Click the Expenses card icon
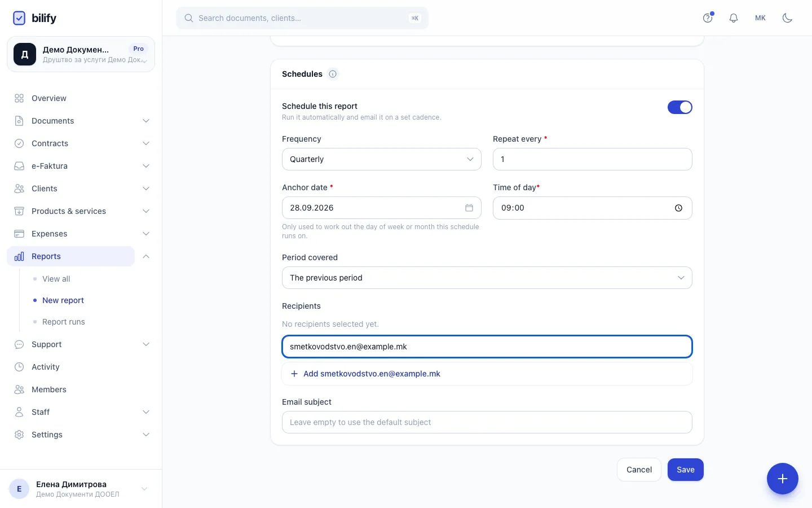 [19, 234]
